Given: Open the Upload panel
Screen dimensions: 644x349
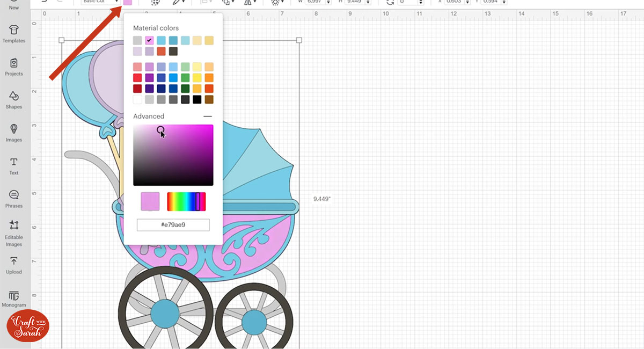Looking at the screenshot, I should tap(14, 265).
